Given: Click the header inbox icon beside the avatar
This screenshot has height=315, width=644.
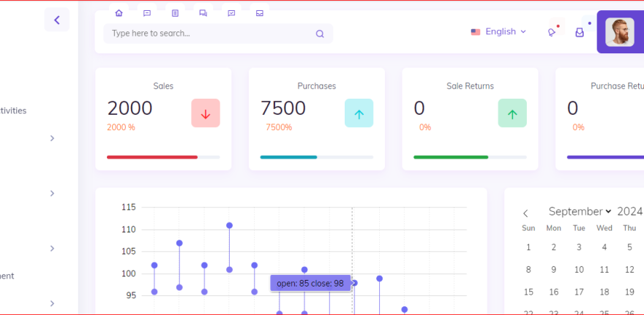Looking at the screenshot, I should click(x=580, y=32).
